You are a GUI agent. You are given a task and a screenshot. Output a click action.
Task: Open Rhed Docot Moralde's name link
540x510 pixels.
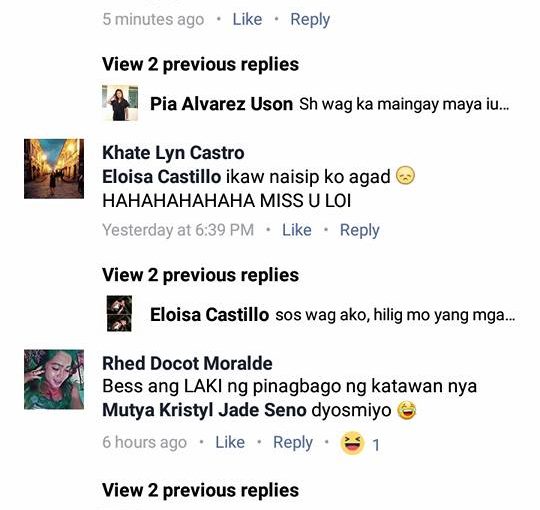(187, 364)
